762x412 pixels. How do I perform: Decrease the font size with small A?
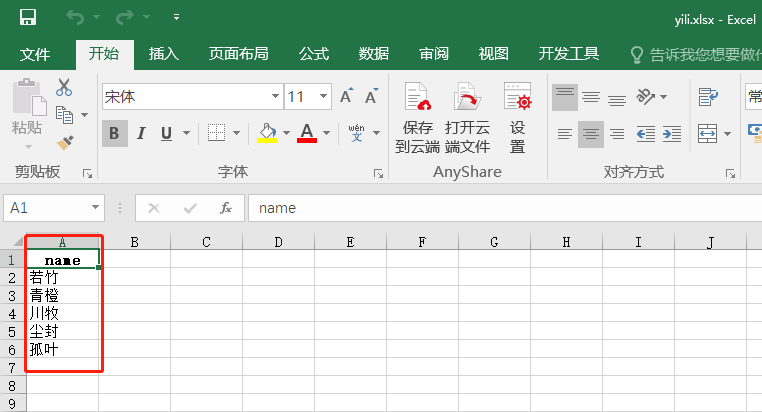(x=371, y=96)
